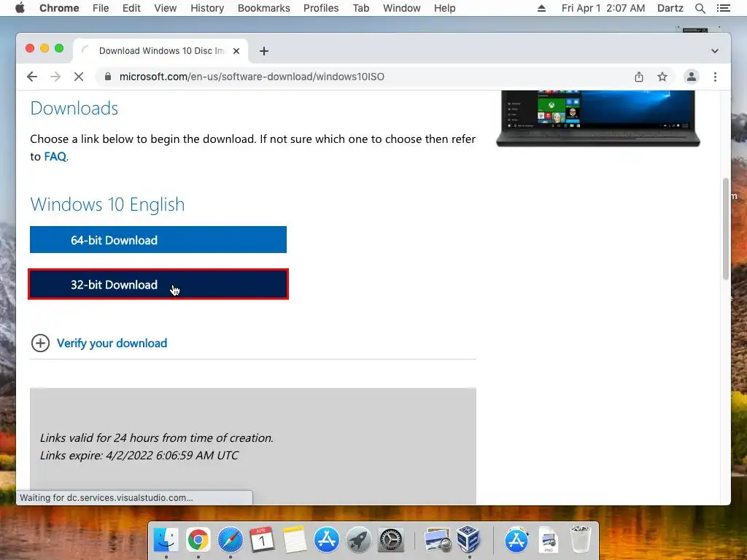This screenshot has width=747, height=560.
Task: Open the History menu
Action: (x=207, y=8)
